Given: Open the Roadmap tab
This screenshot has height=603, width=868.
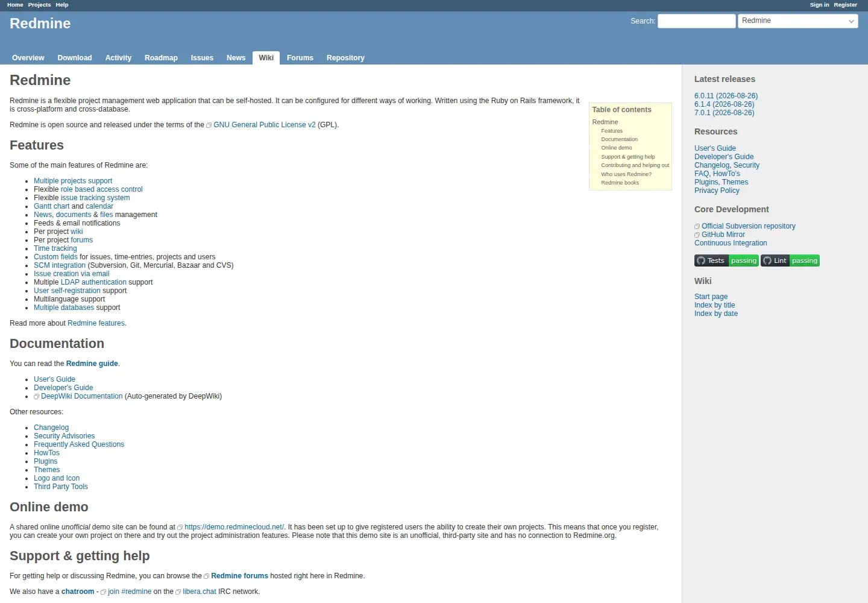Looking at the screenshot, I should click(x=161, y=58).
